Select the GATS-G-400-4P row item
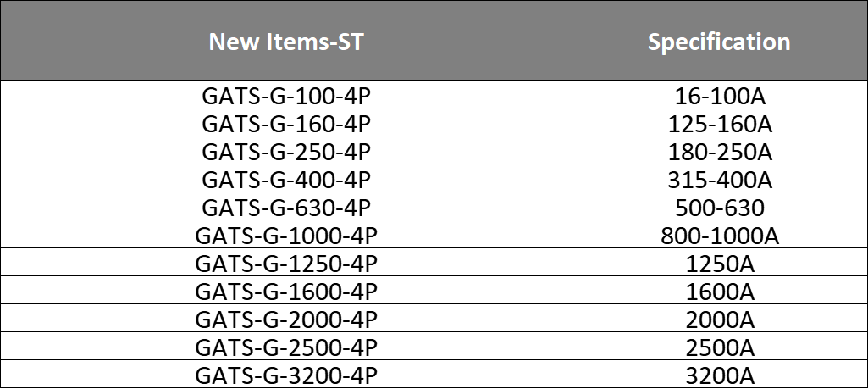 (286, 180)
